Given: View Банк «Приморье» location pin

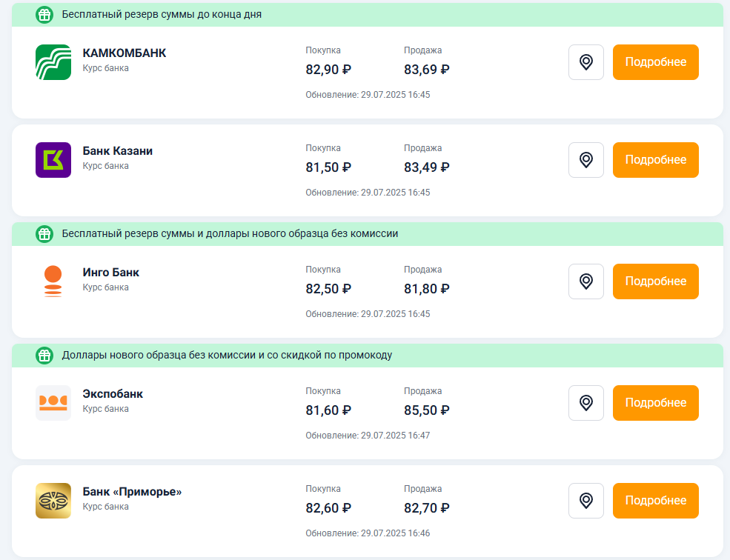Looking at the screenshot, I should click(585, 501).
